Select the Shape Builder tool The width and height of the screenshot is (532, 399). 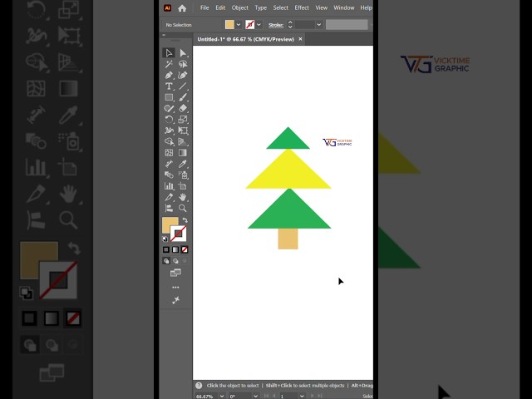coord(169,142)
